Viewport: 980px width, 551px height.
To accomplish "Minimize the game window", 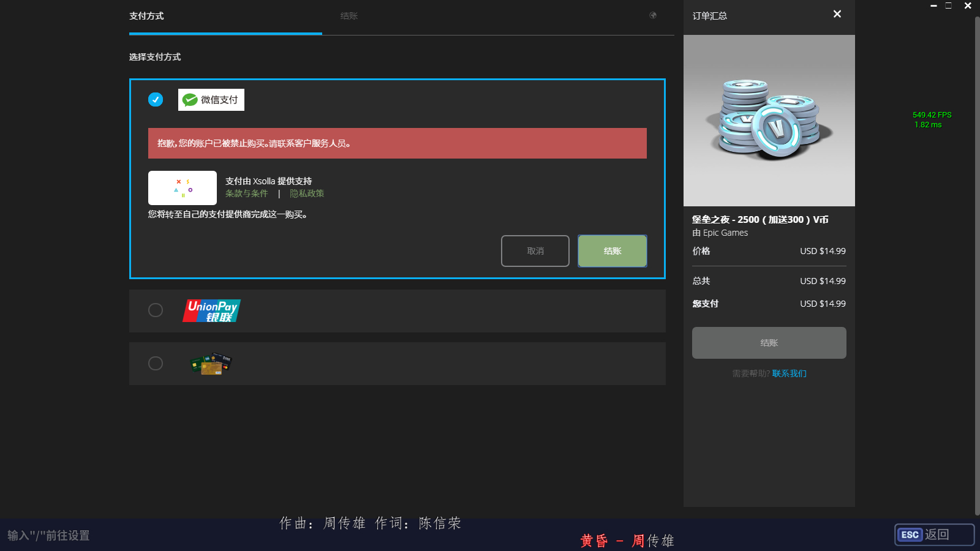I will (933, 6).
